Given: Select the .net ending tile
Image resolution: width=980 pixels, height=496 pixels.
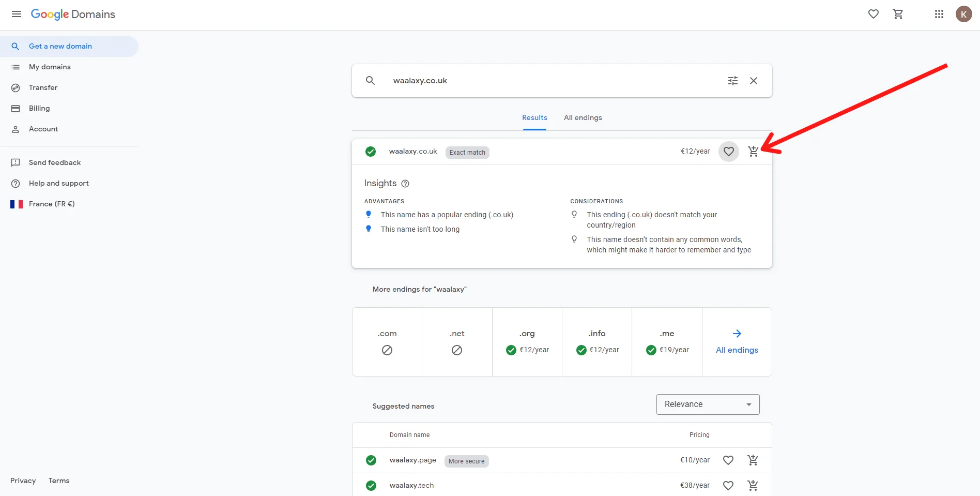Looking at the screenshot, I should pos(457,342).
